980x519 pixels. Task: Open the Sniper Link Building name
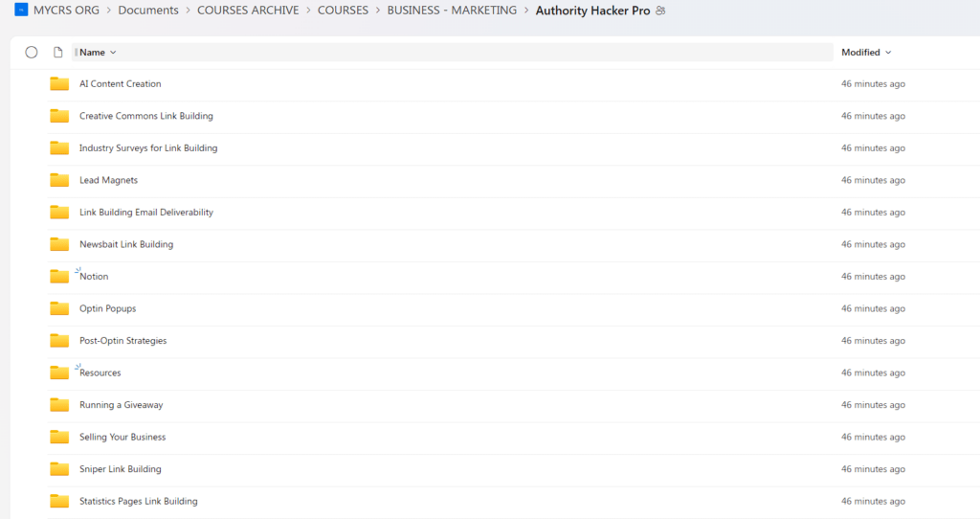(x=120, y=469)
